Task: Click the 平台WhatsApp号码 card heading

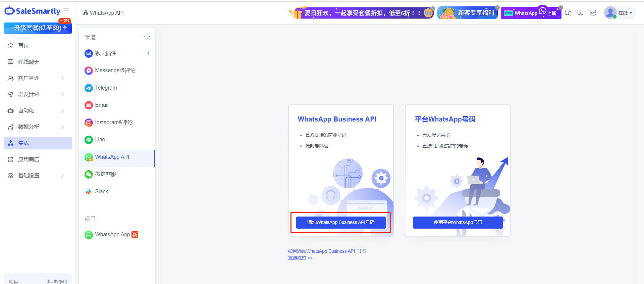Action: [x=445, y=119]
